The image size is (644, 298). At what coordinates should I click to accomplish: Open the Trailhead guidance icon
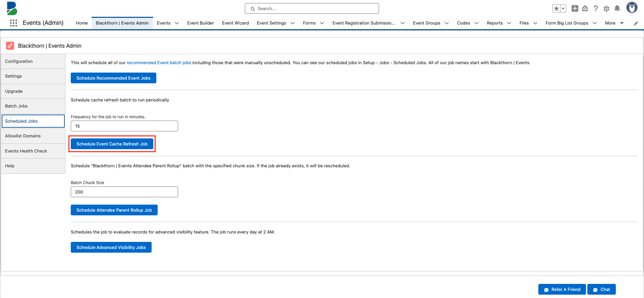(585, 8)
